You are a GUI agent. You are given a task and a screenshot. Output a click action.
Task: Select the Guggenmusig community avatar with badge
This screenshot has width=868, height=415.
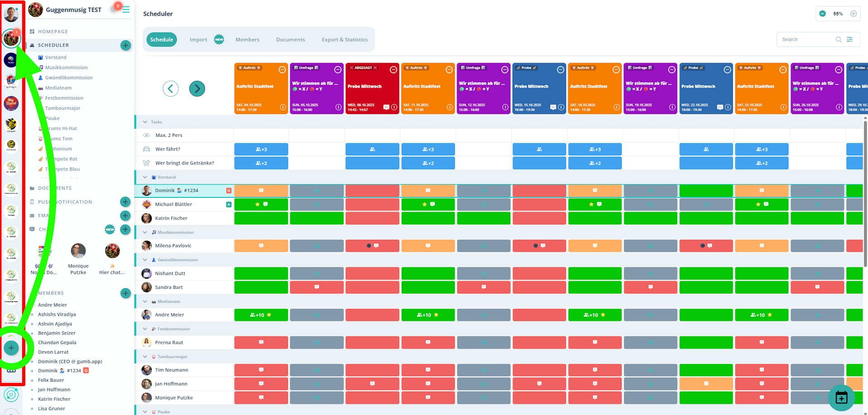click(11, 38)
